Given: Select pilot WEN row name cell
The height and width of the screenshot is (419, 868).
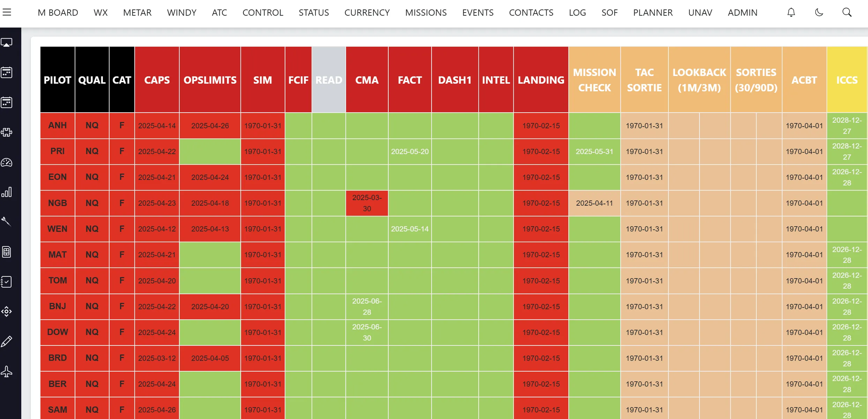Looking at the screenshot, I should (57, 229).
